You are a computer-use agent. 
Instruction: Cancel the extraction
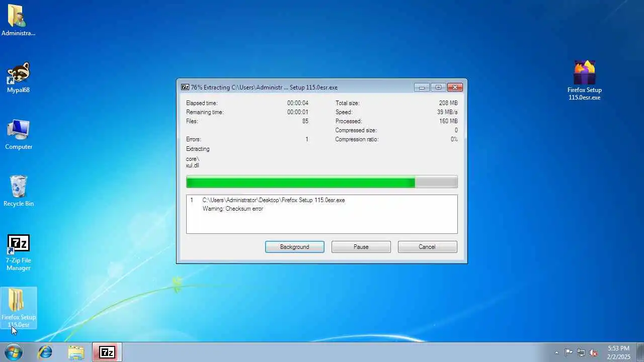pos(427,247)
